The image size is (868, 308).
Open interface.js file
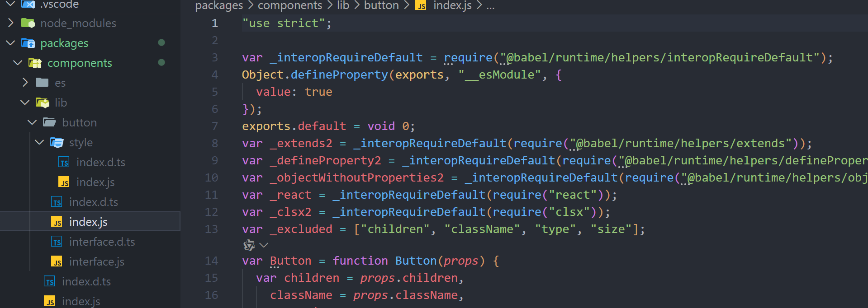(x=97, y=261)
